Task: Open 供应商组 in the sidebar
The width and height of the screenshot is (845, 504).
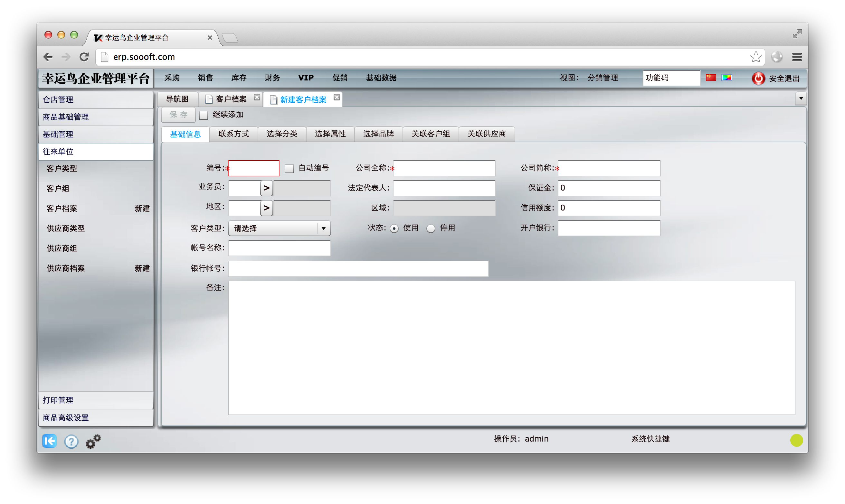Action: pyautogui.click(x=62, y=248)
